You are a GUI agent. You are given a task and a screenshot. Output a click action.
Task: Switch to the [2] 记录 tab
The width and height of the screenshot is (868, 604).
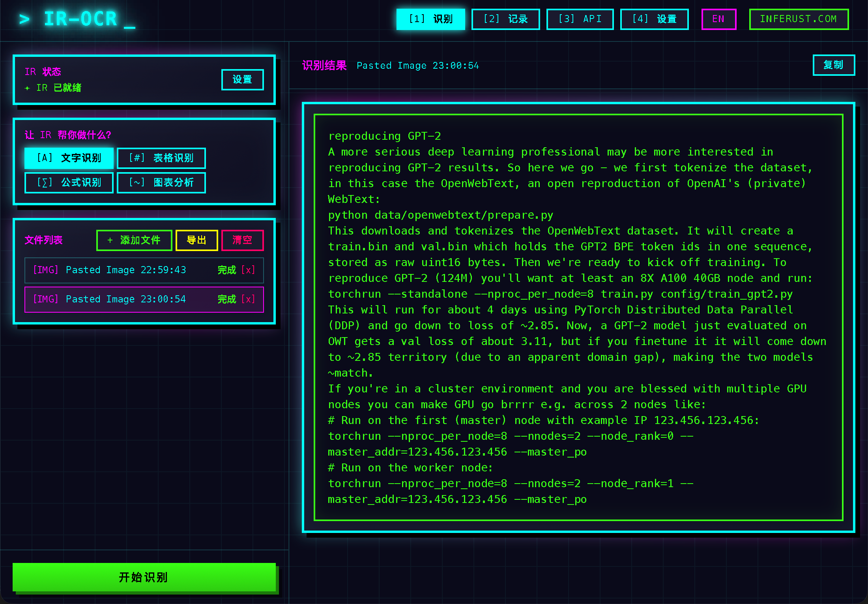pos(505,19)
